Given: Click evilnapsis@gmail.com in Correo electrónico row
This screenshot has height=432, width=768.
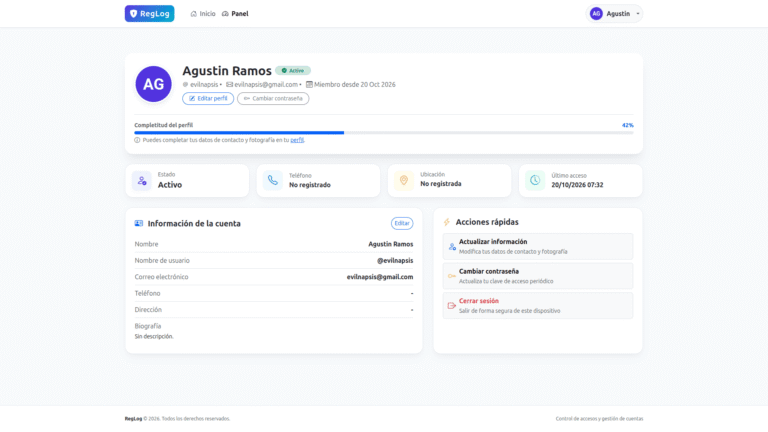Looking at the screenshot, I should 380,277.
